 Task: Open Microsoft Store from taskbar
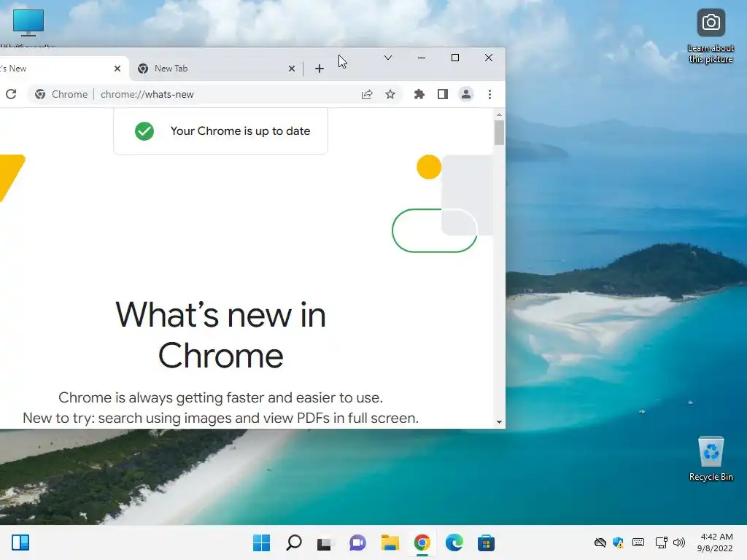(x=487, y=542)
